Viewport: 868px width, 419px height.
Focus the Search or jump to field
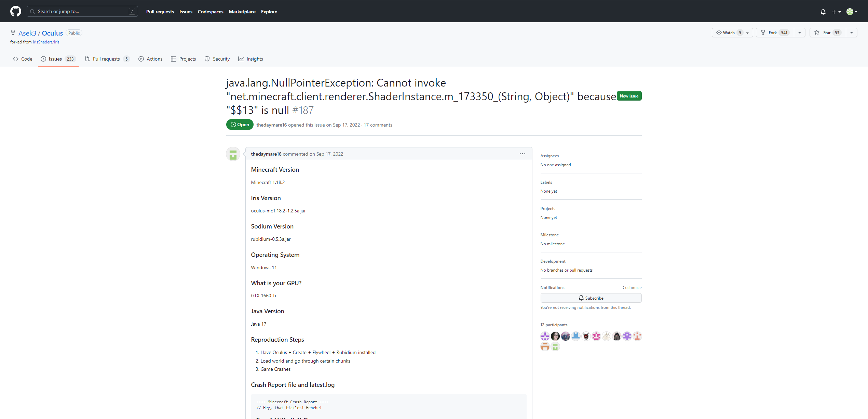[82, 11]
